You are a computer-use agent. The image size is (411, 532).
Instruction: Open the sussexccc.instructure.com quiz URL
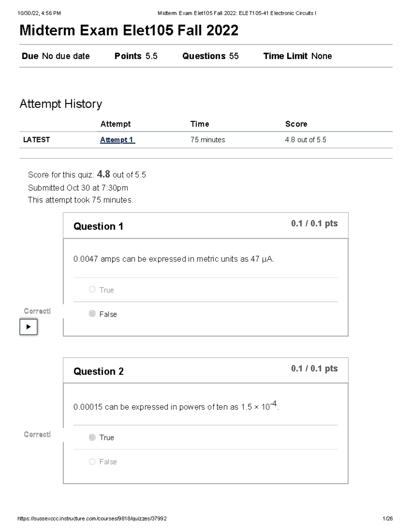pyautogui.click(x=92, y=519)
